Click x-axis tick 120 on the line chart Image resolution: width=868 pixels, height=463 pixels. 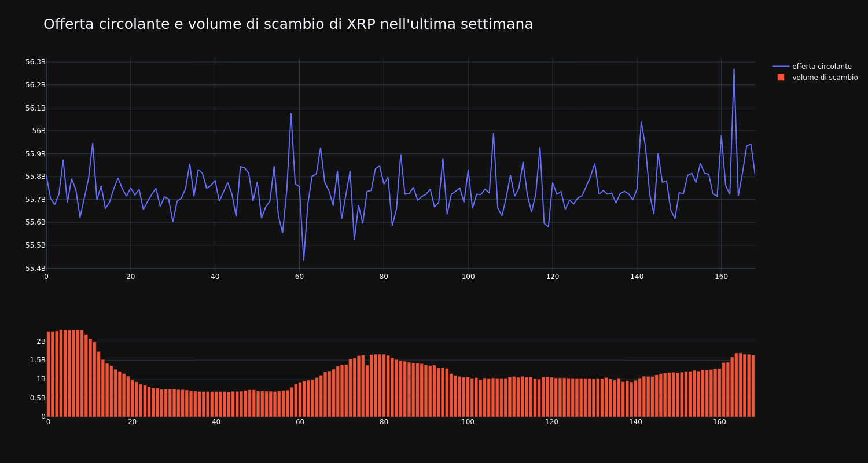(553, 277)
